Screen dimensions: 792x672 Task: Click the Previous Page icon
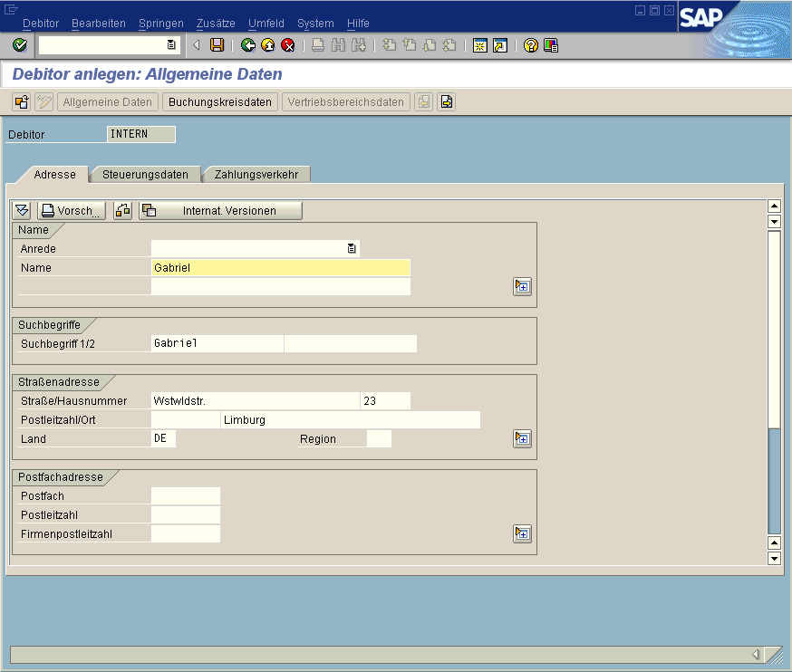click(410, 45)
